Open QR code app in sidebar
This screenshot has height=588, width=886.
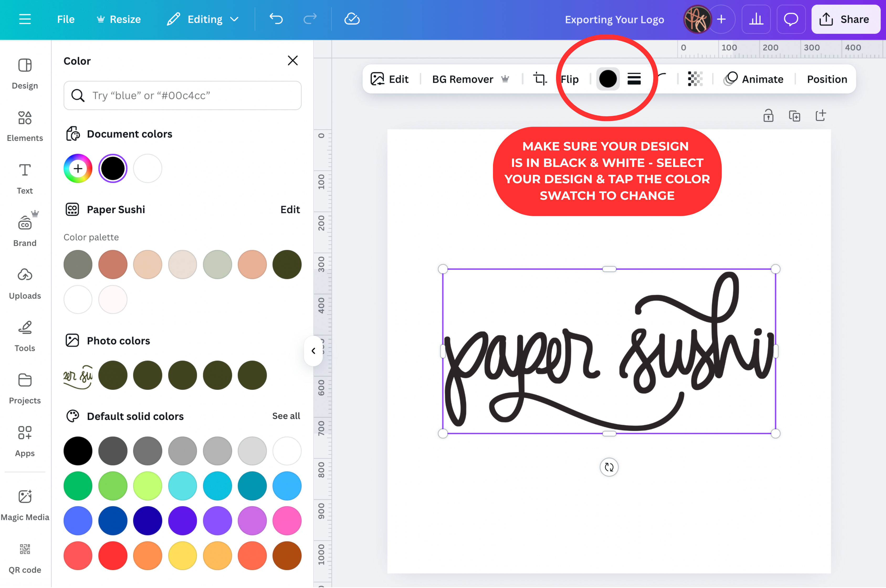(25, 558)
